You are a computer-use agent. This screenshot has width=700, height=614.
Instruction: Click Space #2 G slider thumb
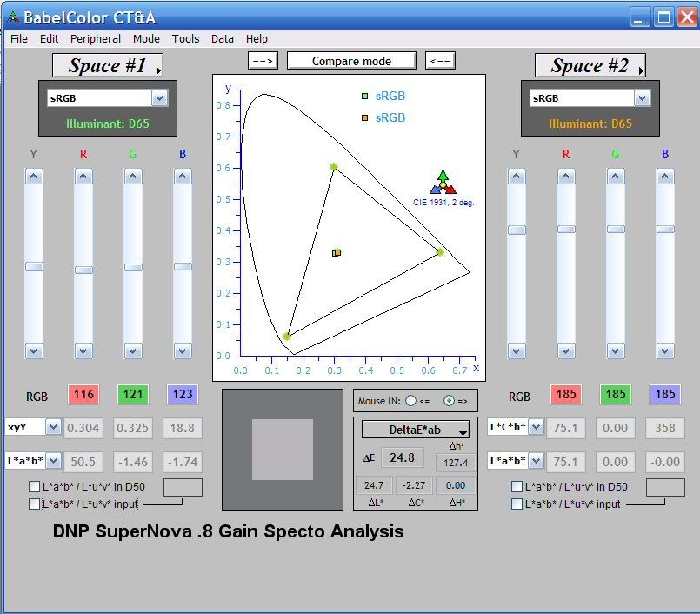point(616,229)
